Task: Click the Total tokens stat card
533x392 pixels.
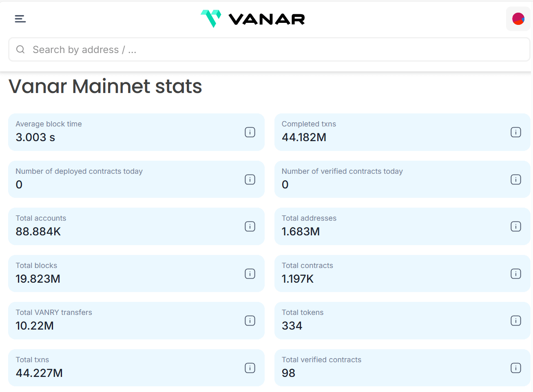Action: click(x=387, y=321)
